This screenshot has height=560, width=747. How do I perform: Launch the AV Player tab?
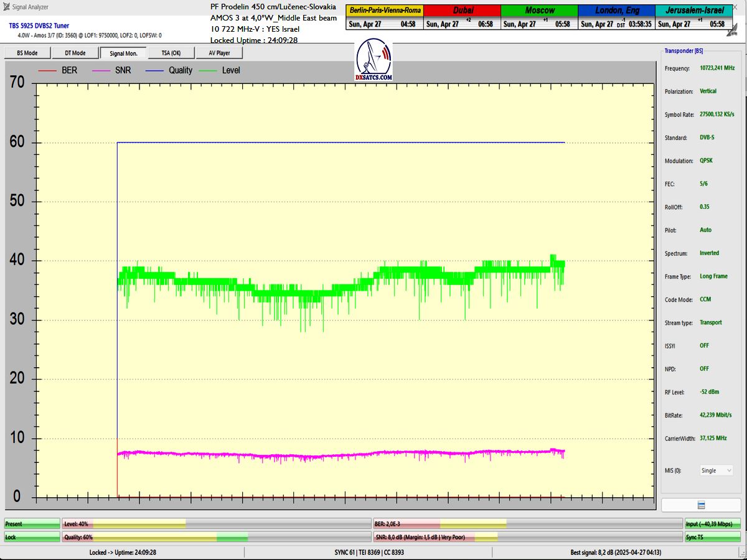[x=219, y=53]
